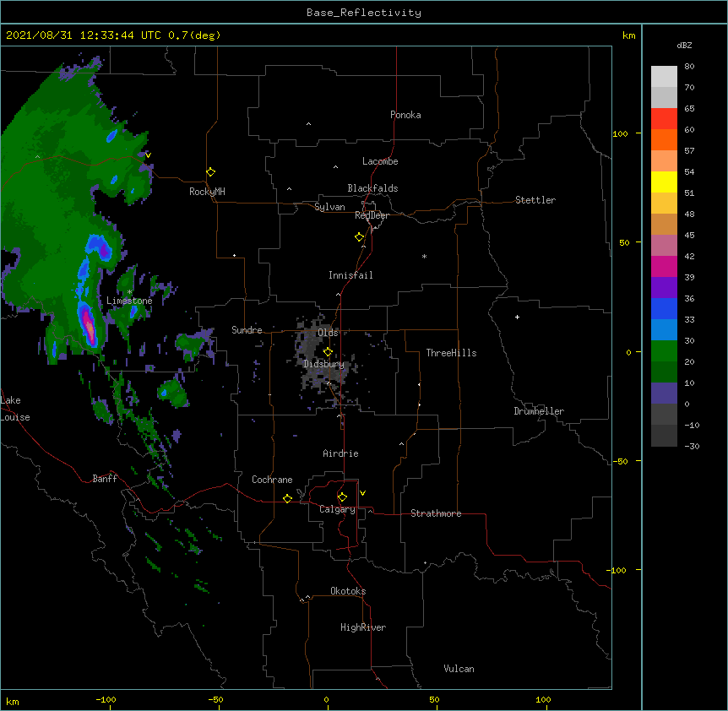The height and width of the screenshot is (711, 728).
Task: Pick the purple 36-39 dBZ legend swatch
Action: click(664, 288)
